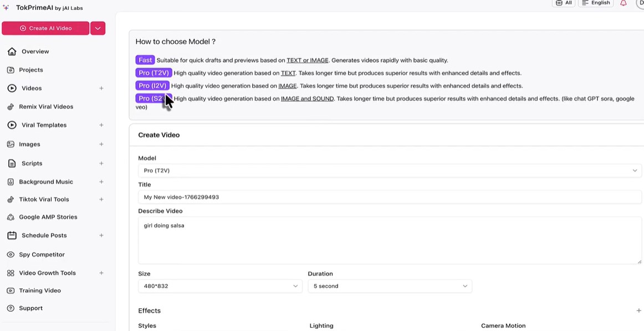Click the Create AI Video button
Screen dimensions: 644x331
(x=45, y=28)
